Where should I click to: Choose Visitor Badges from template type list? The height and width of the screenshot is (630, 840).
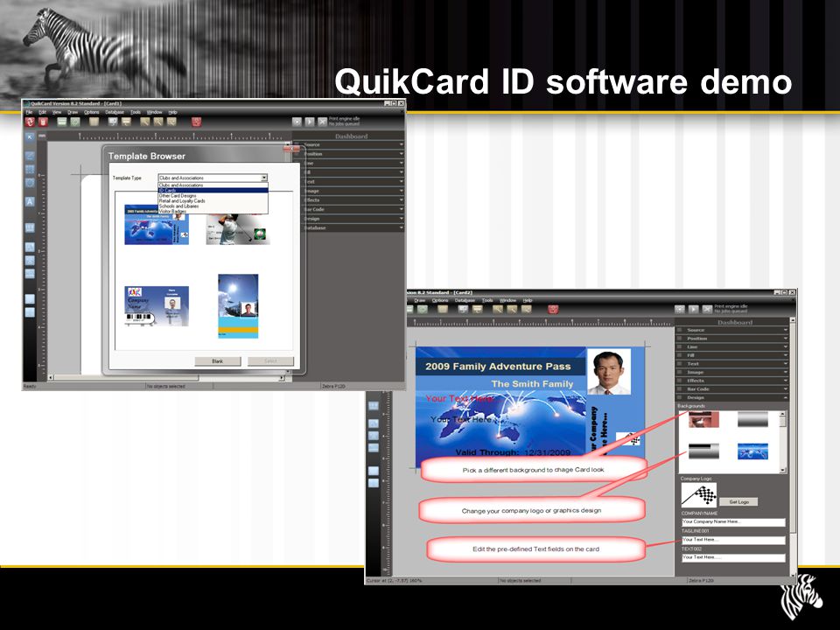click(213, 211)
